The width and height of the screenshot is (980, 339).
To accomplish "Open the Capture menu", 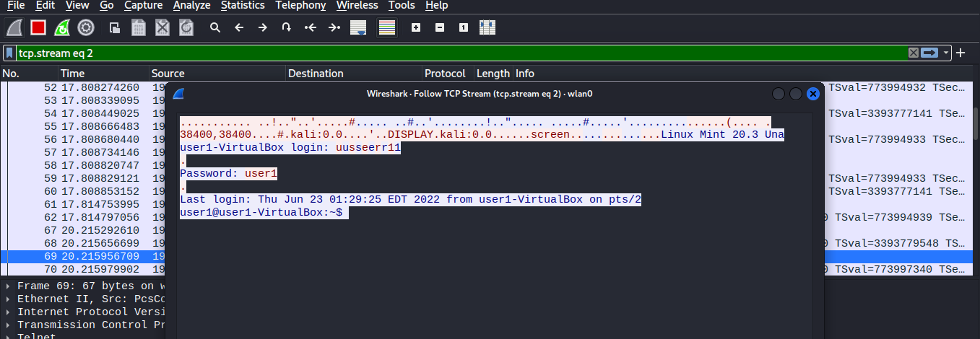I will pos(143,5).
